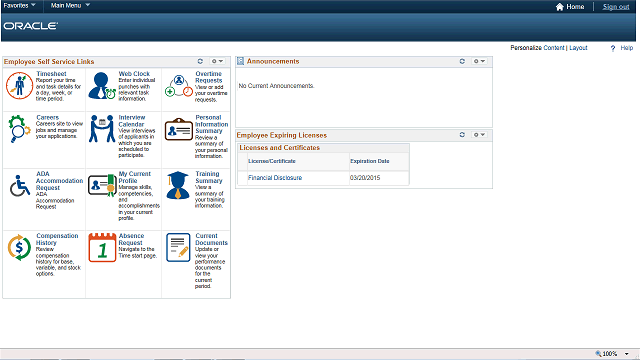Click the Employee Self Service Links title
Viewport: 640px width, 360px height.
click(x=49, y=62)
